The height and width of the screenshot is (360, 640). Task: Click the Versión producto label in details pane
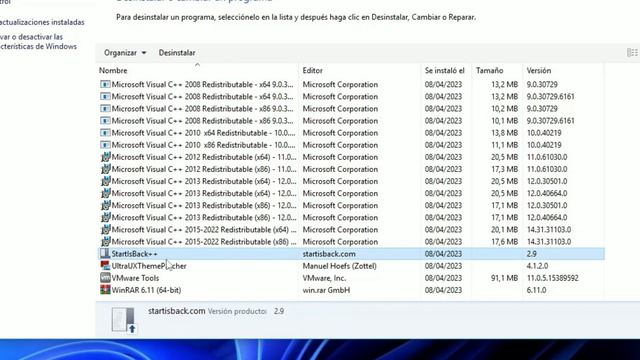tap(237, 311)
